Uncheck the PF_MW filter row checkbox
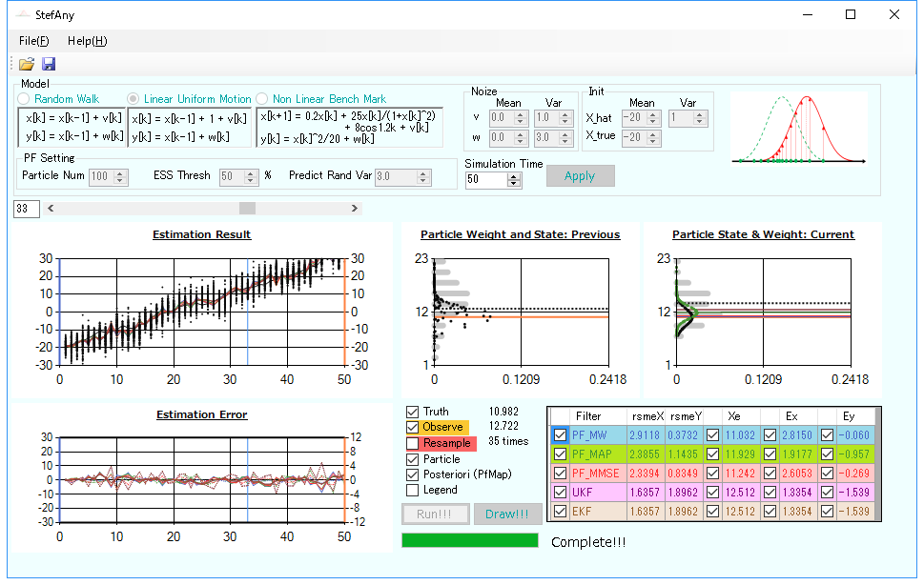This screenshot has height=585, width=924. click(x=560, y=434)
